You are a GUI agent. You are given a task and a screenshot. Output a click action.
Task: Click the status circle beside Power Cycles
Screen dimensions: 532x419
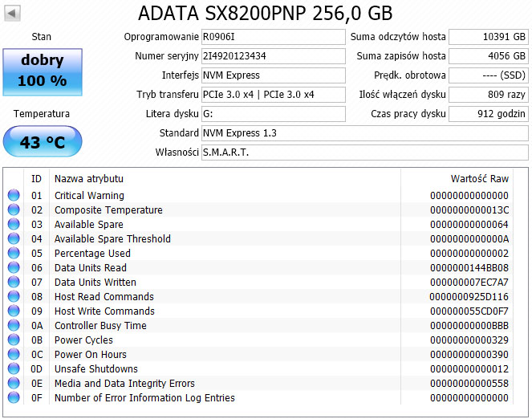point(14,340)
